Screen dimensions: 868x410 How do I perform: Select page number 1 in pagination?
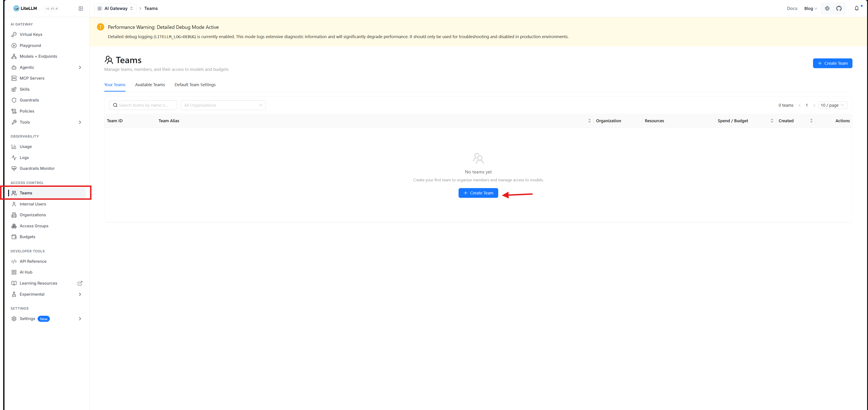(807, 105)
